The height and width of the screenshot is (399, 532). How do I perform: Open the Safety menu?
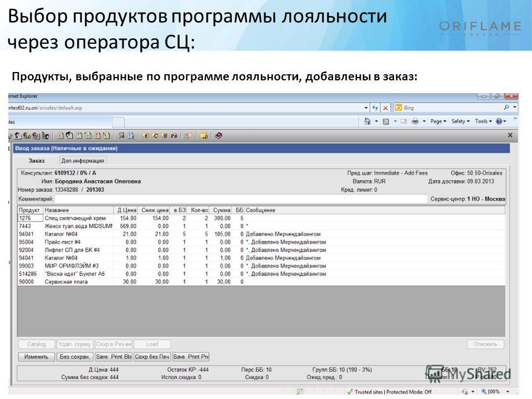pos(461,121)
